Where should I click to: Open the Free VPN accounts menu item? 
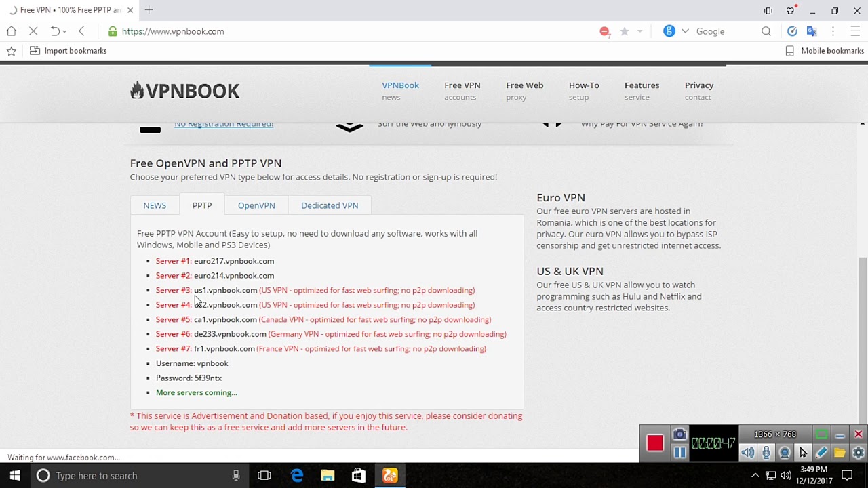[462, 91]
